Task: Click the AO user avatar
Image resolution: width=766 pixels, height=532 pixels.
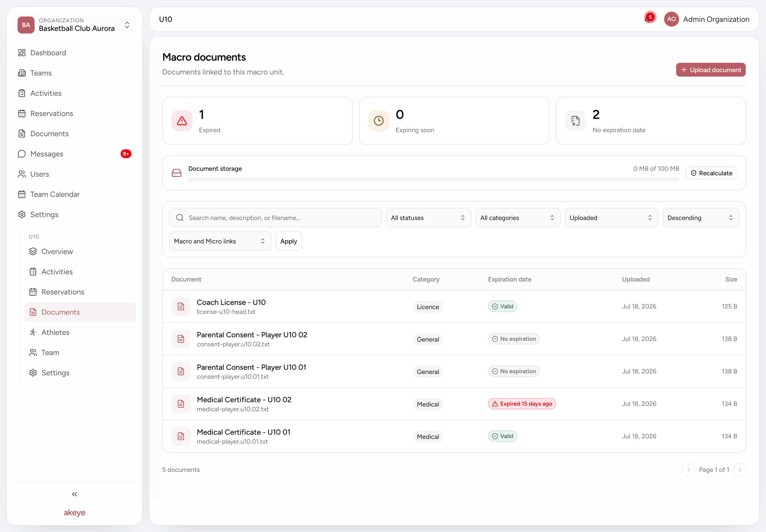Action: (x=671, y=19)
